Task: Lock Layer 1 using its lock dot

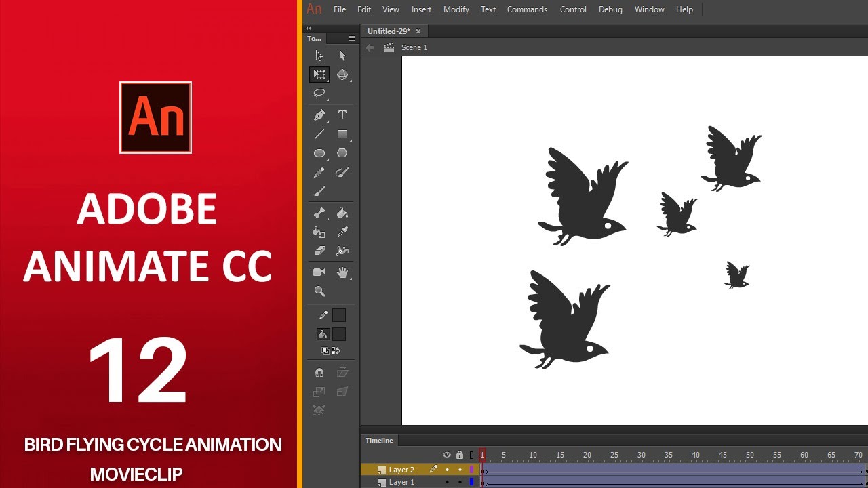Action: pyautogui.click(x=460, y=482)
